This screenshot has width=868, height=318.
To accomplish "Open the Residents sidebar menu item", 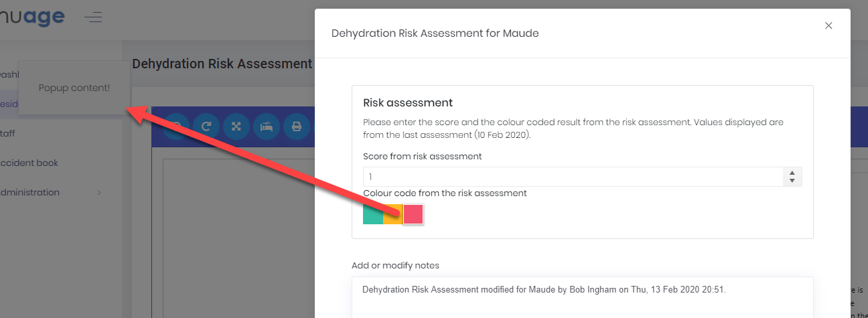I will pyautogui.click(x=8, y=104).
